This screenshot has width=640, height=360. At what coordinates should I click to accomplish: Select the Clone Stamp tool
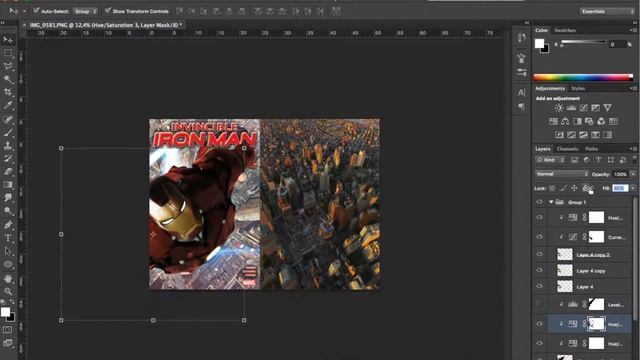point(8,145)
